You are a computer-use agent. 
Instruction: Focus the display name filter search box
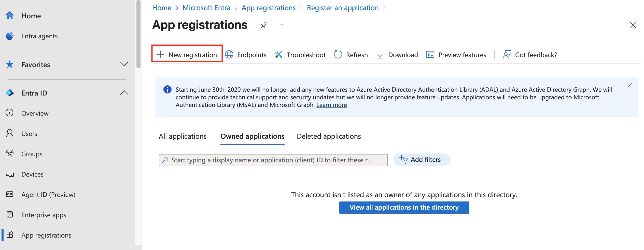pos(273,160)
